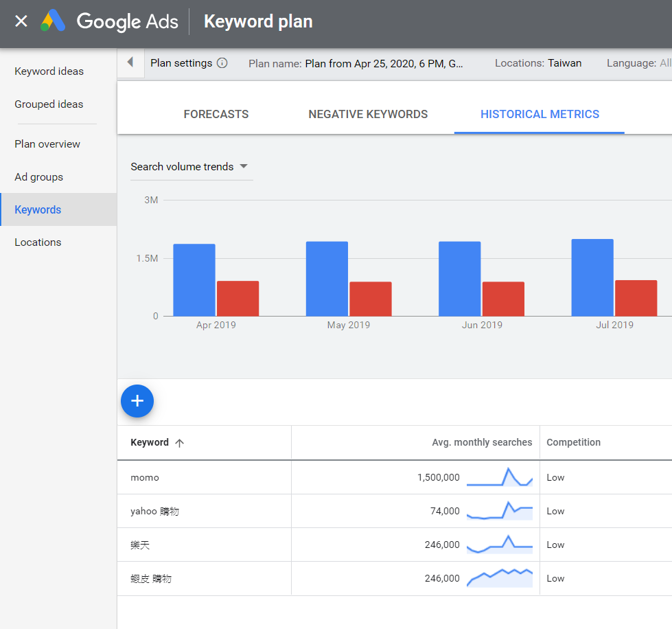
Task: Click the red bar for Jul 2019
Action: pos(636,298)
